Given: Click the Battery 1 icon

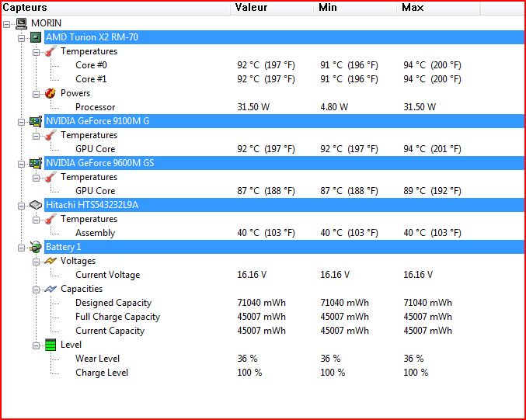Looking at the screenshot, I should coord(35,247).
